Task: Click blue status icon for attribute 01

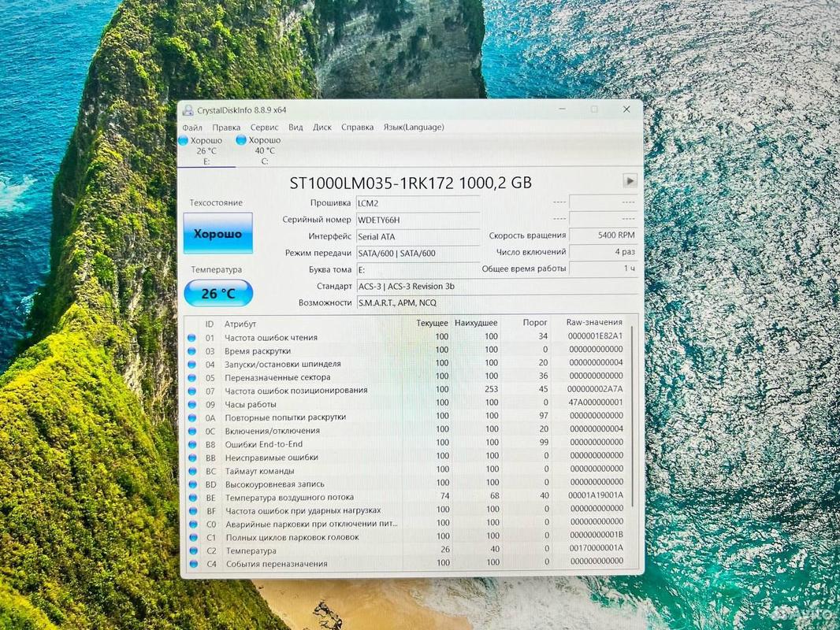Action: (x=191, y=338)
